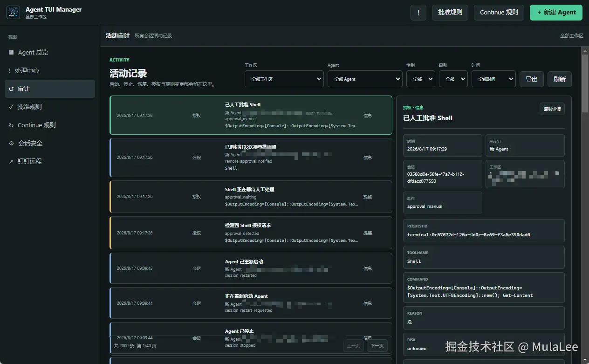Click the RISK value unknown

coord(417,349)
